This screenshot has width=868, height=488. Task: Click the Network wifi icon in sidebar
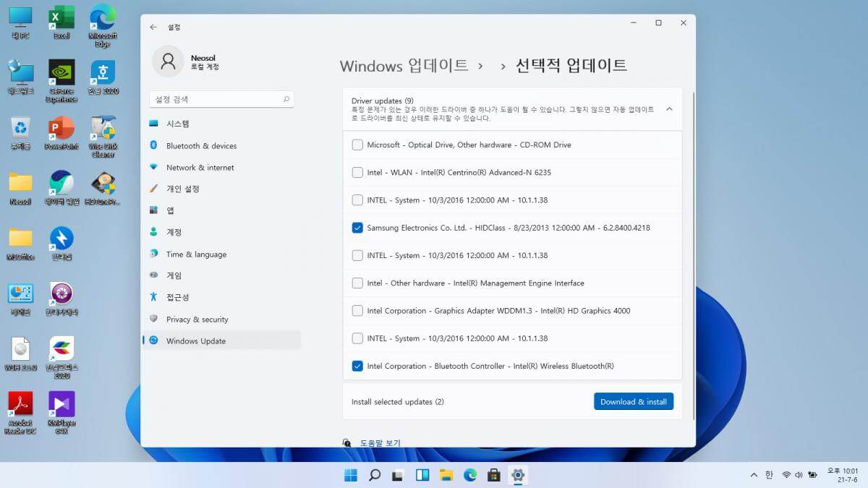tap(153, 167)
